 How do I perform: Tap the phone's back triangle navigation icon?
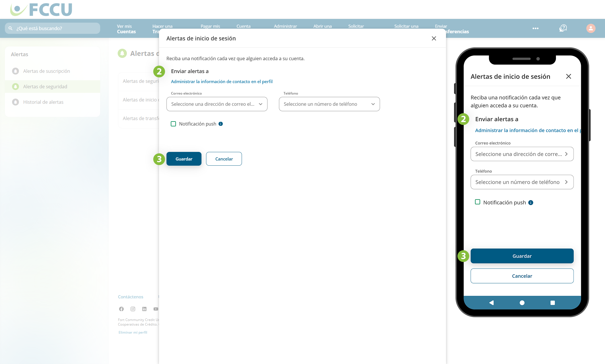[x=491, y=303]
